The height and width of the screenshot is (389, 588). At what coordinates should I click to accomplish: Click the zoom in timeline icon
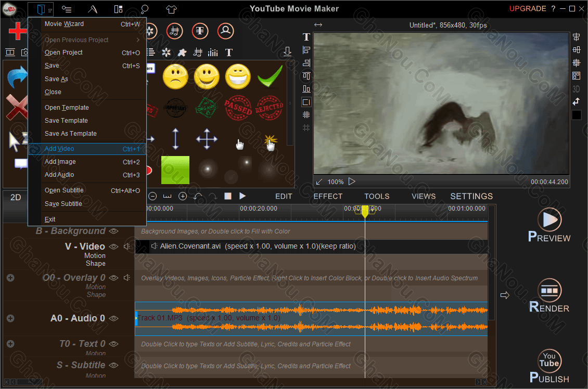[x=183, y=196]
